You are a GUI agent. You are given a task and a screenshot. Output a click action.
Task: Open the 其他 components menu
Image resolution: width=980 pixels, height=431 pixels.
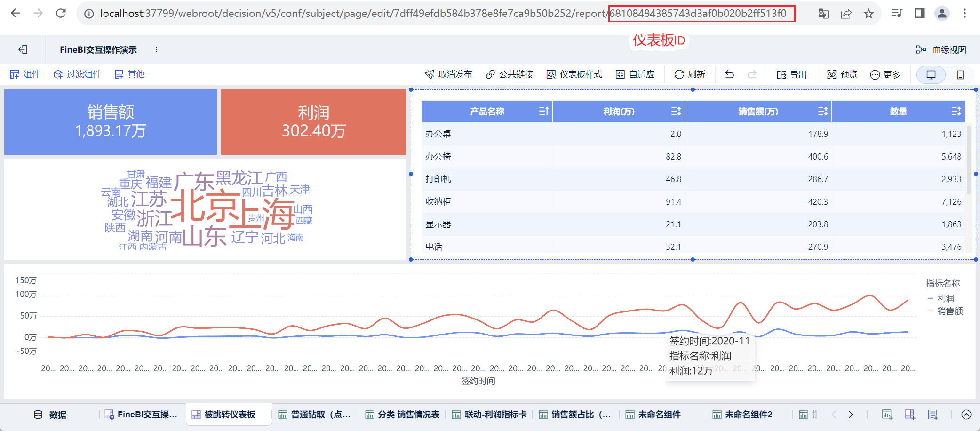tap(130, 74)
